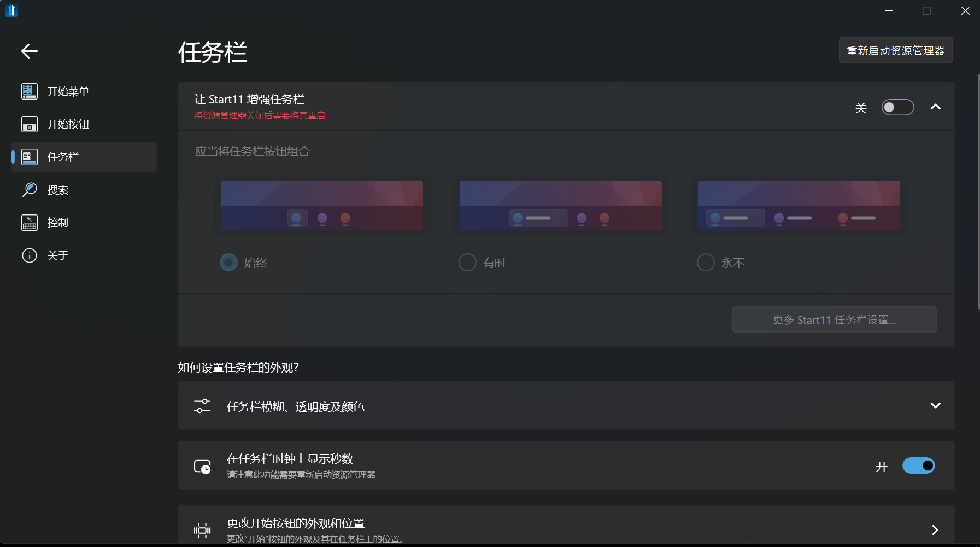
Task: Click the sometimes-combine taskbar preview thumbnail
Action: tap(560, 206)
